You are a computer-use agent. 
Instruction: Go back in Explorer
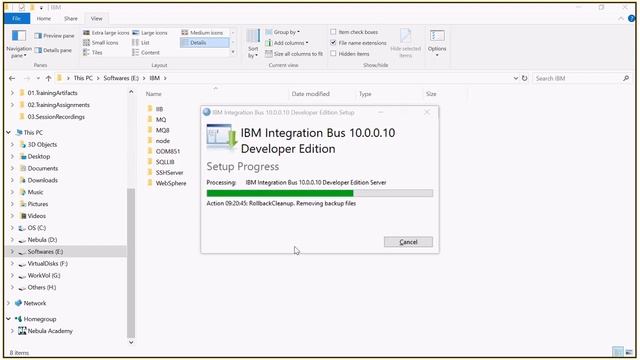coord(12,78)
